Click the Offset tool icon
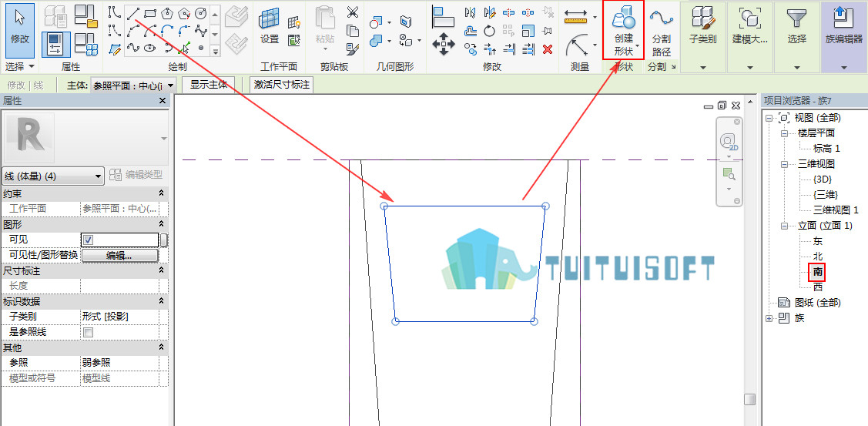Screen dimensions: 868x426 (x=471, y=31)
